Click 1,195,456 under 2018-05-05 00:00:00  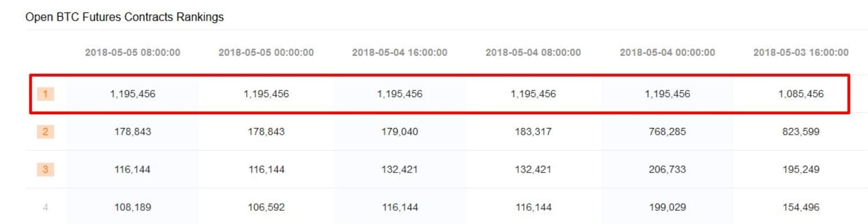point(266,94)
